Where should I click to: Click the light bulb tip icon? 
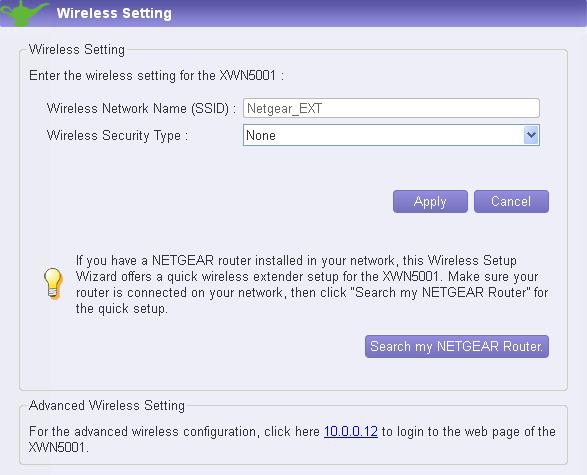pyautogui.click(x=53, y=284)
